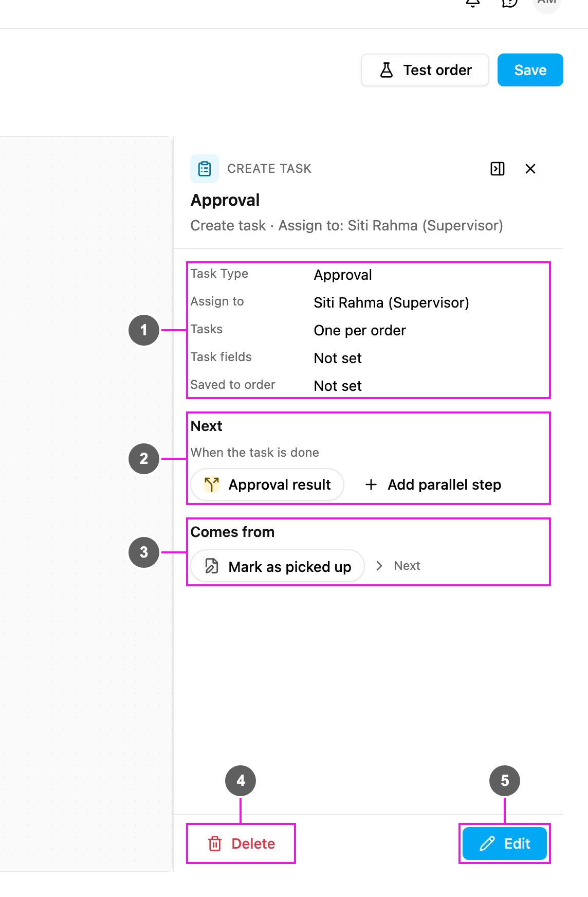Click the 'Create task · Assign to' subtitle

(x=347, y=225)
